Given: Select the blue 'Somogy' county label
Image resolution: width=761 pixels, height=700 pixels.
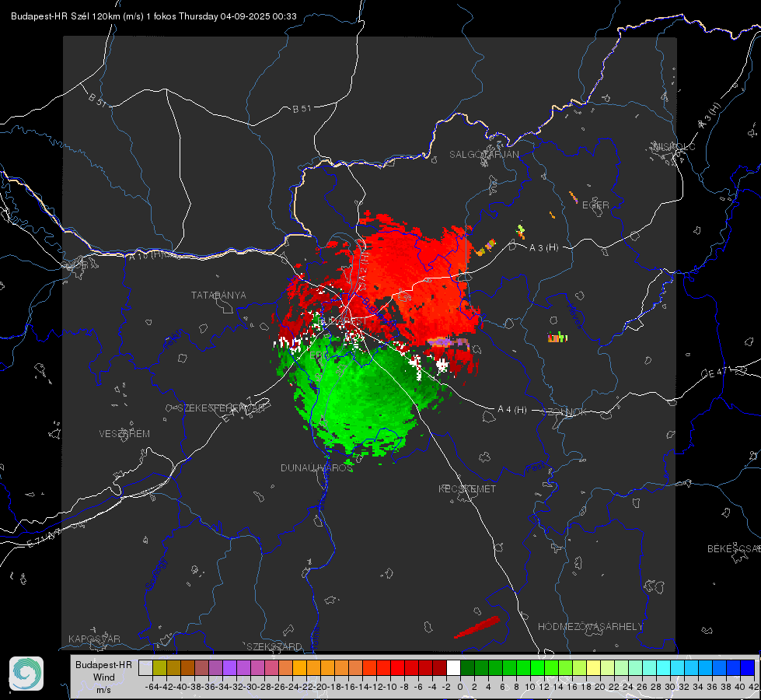Looking at the screenshot, I should click(155, 574).
